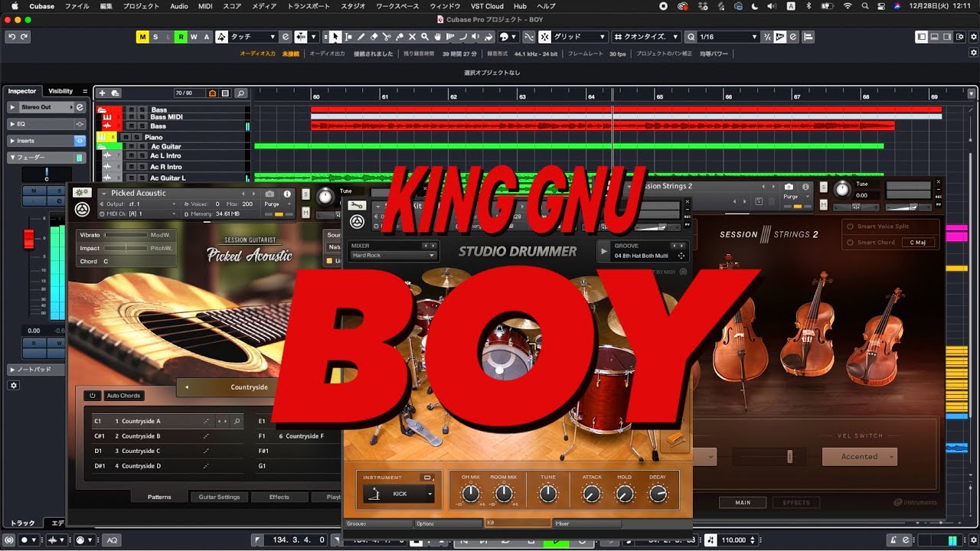
Task: Toggle global Write automation W button
Action: click(x=194, y=37)
